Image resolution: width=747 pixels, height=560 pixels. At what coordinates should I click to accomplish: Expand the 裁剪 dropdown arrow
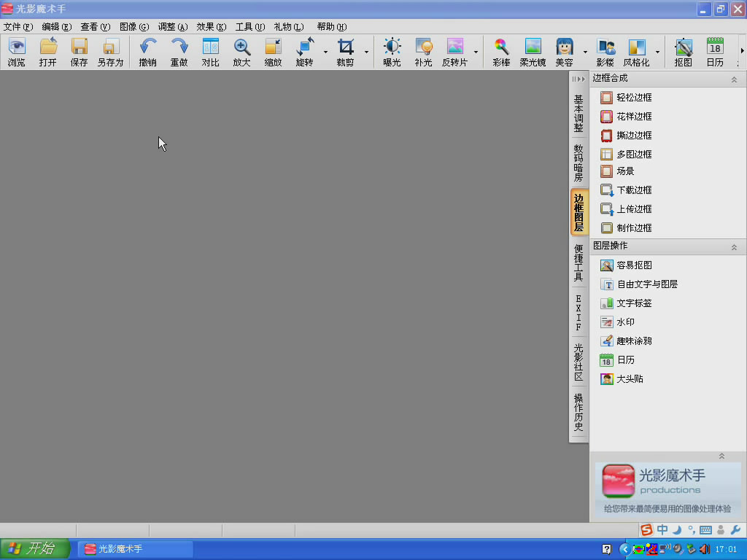point(366,52)
